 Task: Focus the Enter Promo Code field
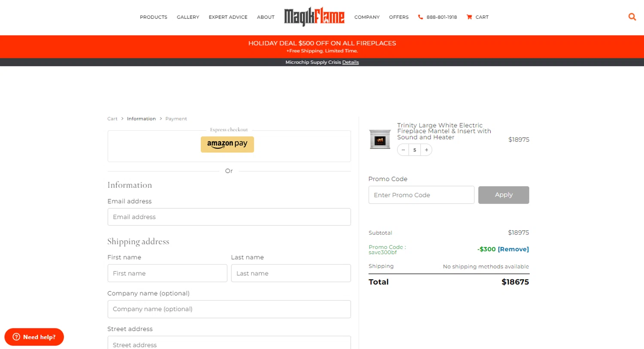(x=421, y=195)
